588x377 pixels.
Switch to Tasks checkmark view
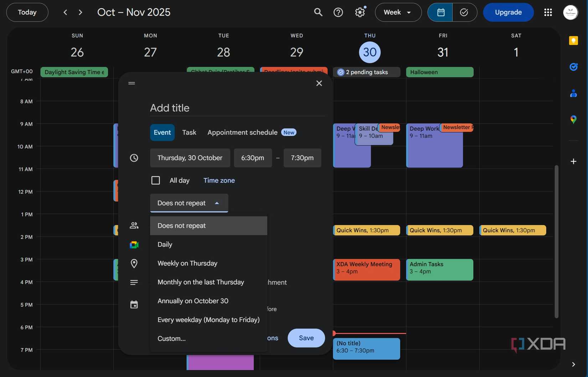[464, 12]
